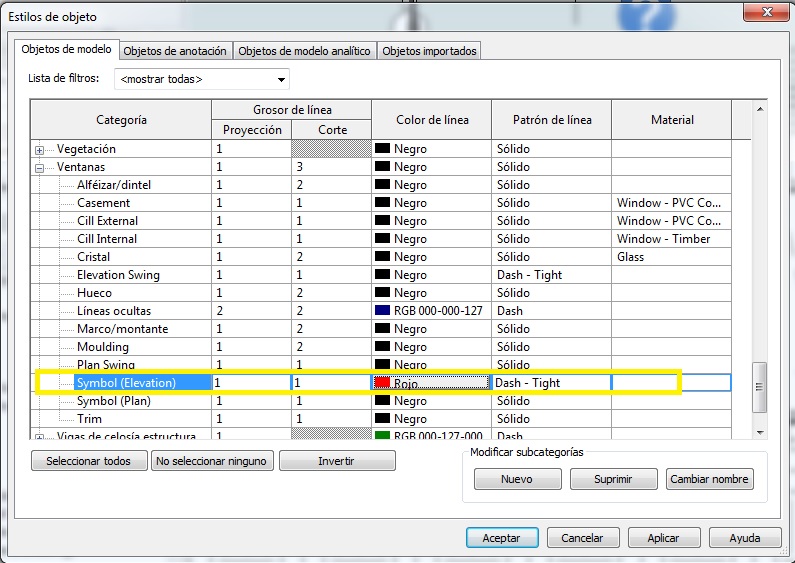Switch to Objetos de anotación tab
Viewport: 795px width, 563px height.
click(175, 51)
